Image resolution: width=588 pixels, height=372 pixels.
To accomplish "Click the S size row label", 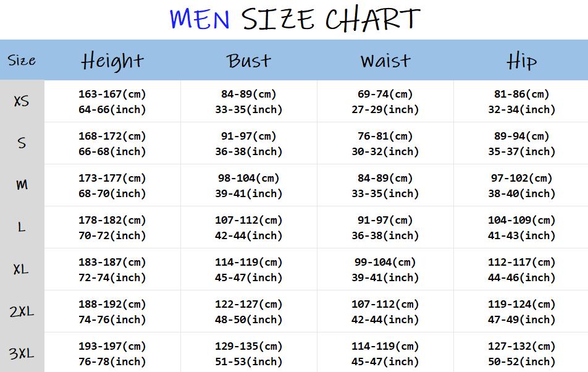I will pos(22,143).
